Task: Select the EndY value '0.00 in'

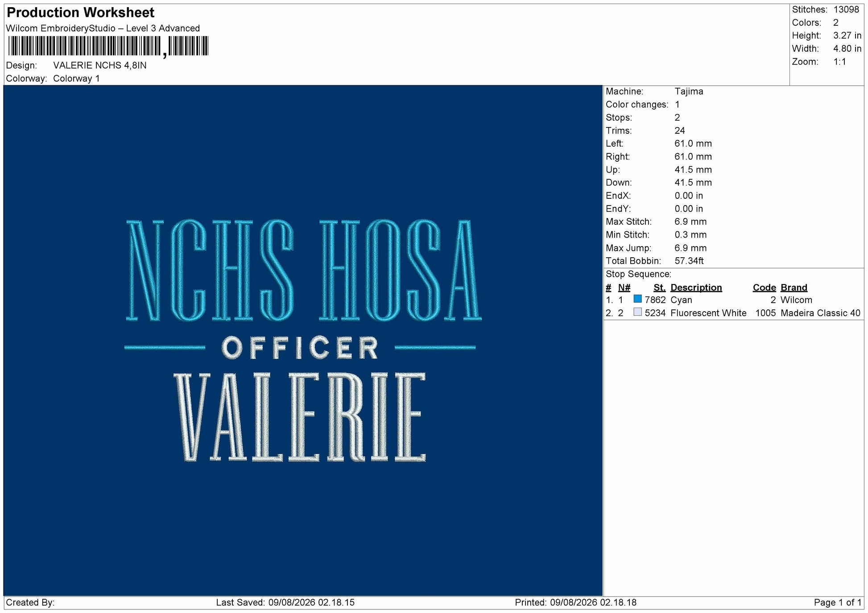Action: point(689,209)
